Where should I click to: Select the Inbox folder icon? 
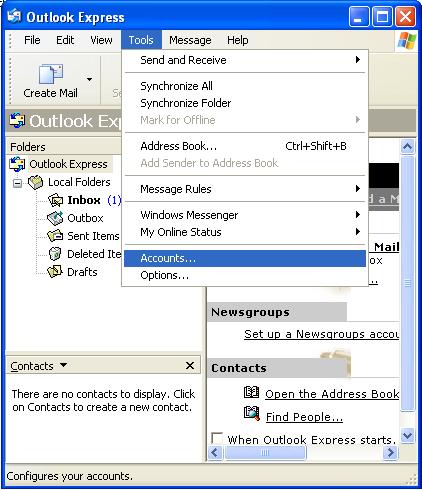(x=55, y=200)
